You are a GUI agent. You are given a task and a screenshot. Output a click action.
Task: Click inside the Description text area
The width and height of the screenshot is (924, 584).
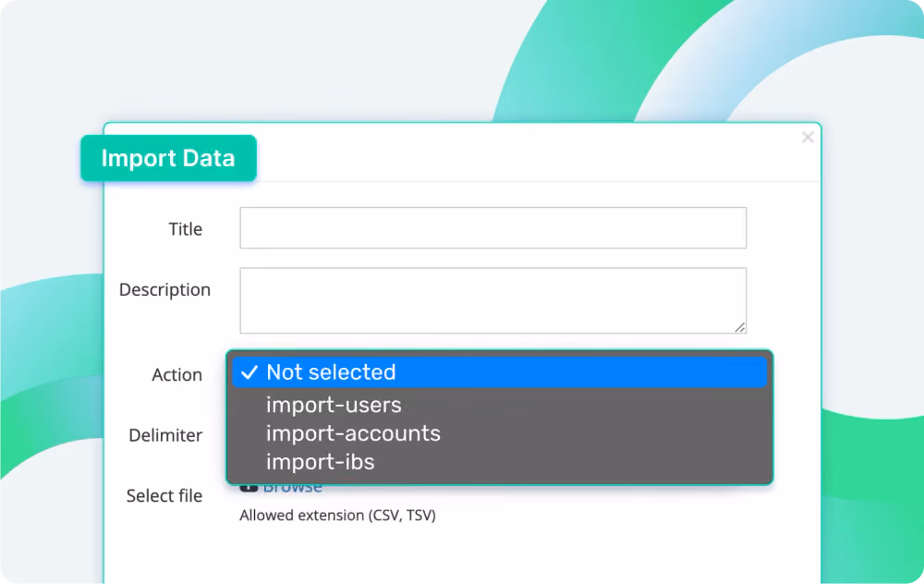pyautogui.click(x=493, y=300)
